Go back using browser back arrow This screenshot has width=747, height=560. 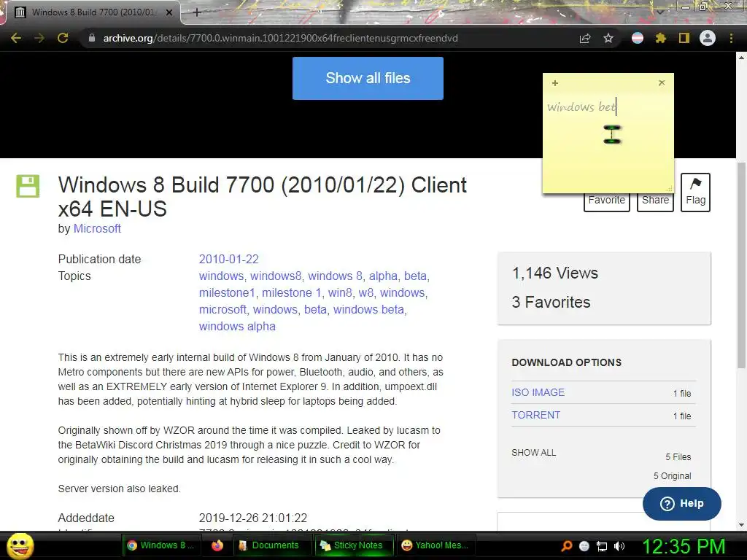click(x=16, y=38)
